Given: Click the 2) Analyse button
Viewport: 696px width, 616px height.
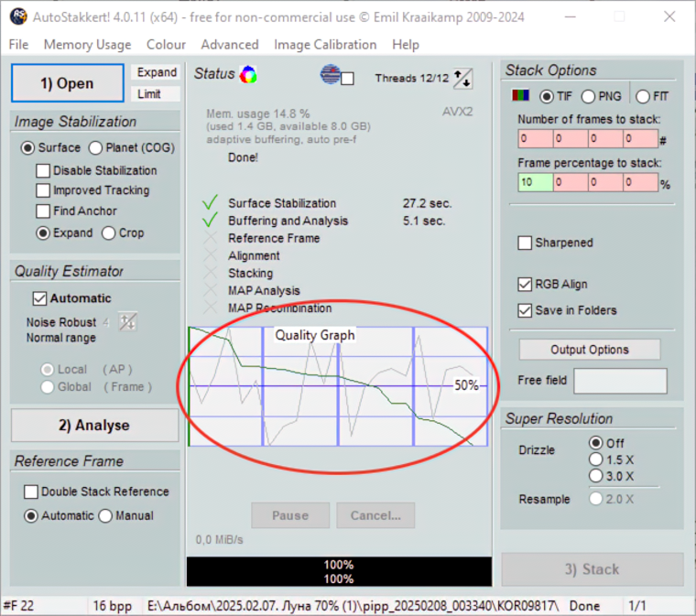Looking at the screenshot, I should pos(94,425).
